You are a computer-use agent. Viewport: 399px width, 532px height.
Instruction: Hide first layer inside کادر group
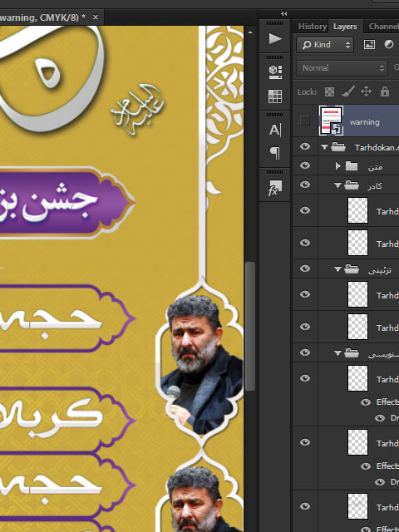(305, 210)
